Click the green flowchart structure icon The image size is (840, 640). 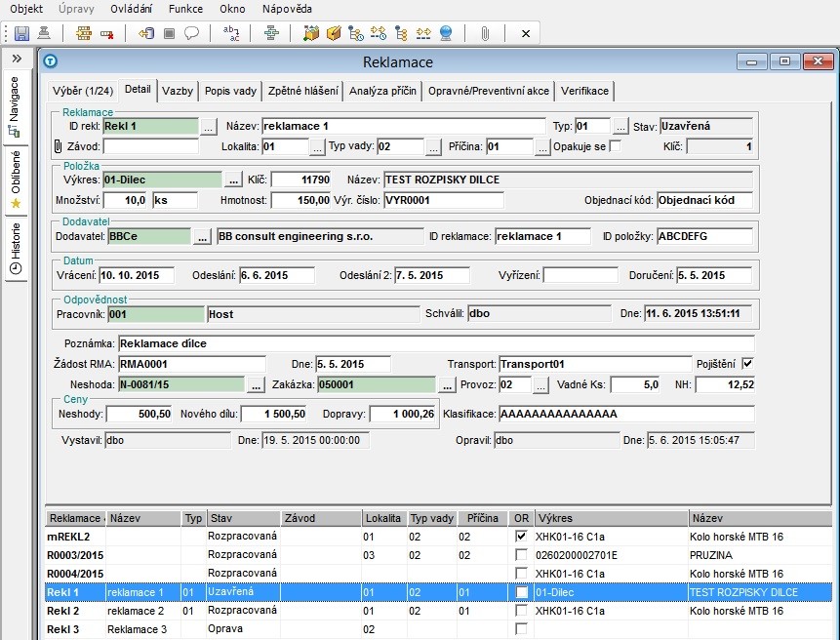click(271, 34)
